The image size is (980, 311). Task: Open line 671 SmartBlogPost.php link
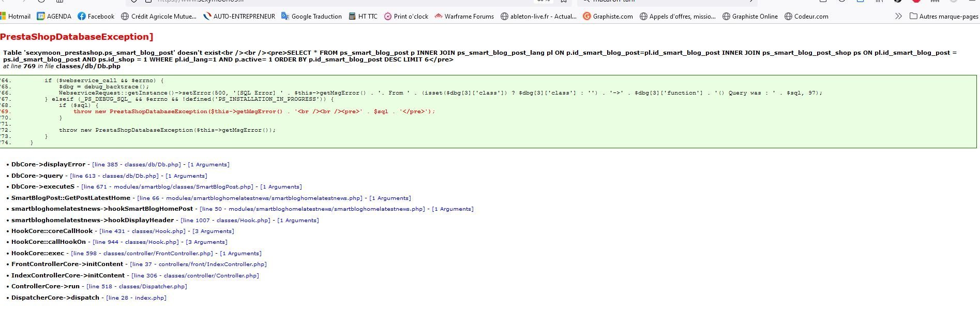click(168, 187)
